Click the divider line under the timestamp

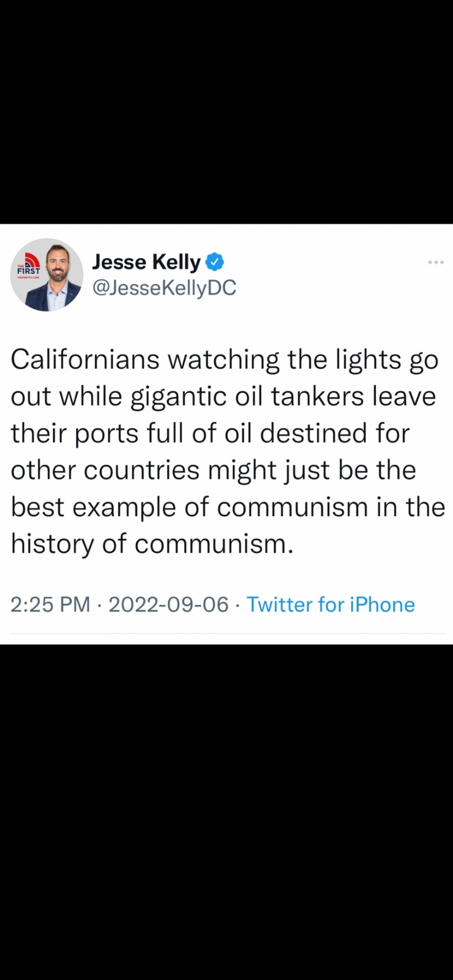226,634
